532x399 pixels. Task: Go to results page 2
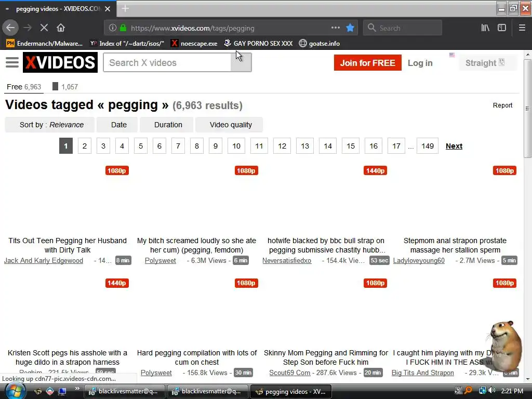(85, 146)
